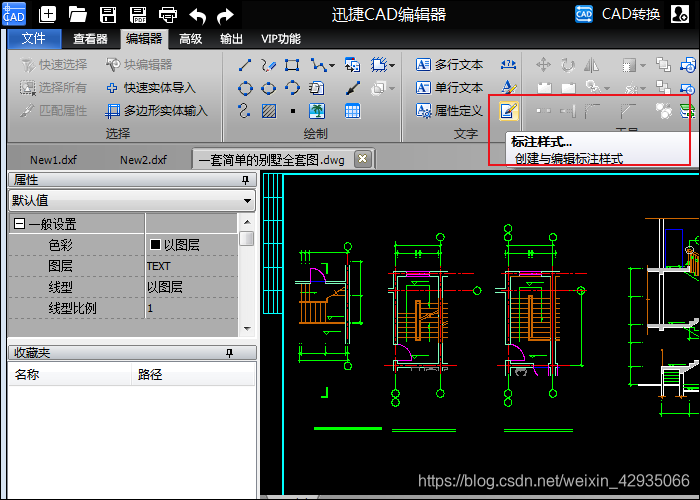Select the leader arrow tool
Viewport: 700px width, 500px height.
(353, 88)
